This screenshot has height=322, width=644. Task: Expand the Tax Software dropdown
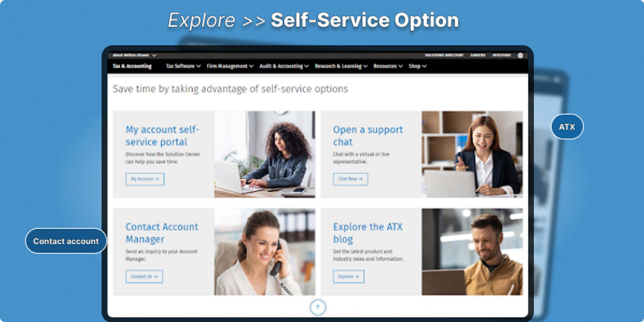point(183,66)
